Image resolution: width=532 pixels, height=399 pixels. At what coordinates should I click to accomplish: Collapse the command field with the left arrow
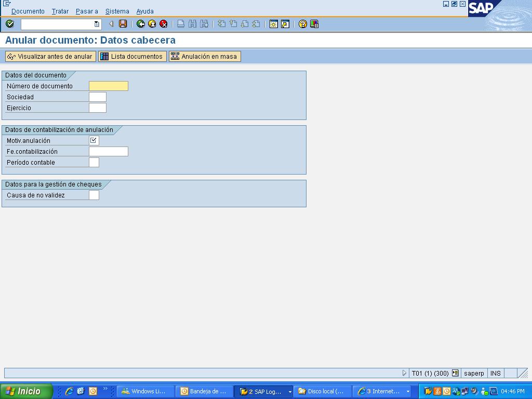point(111,24)
